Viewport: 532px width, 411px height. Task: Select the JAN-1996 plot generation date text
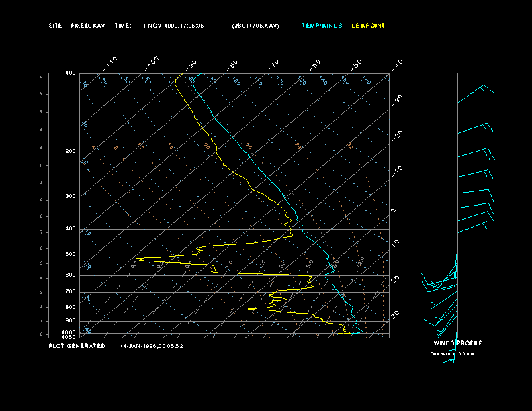pyautogui.click(x=152, y=346)
